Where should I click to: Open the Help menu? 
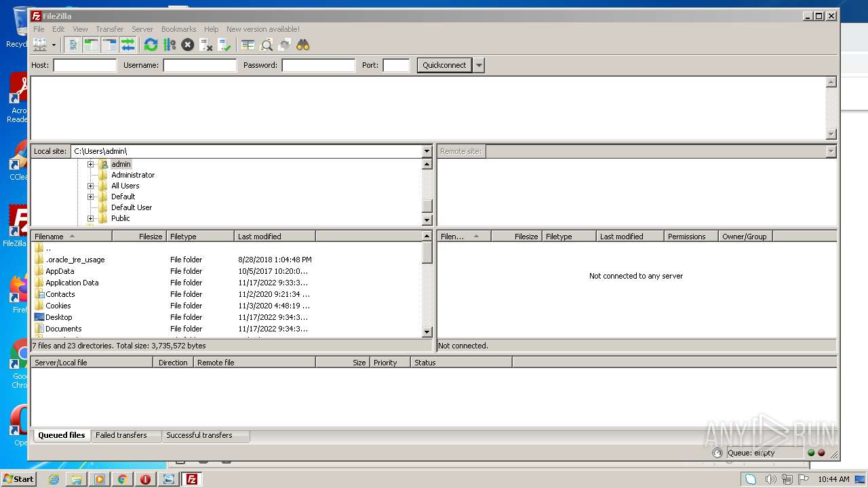coord(212,29)
